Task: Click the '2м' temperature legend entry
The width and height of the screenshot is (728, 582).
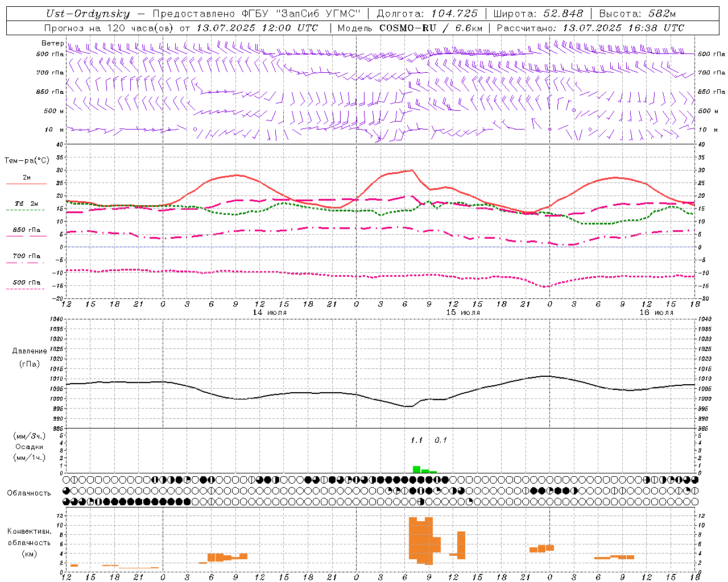Action: pyautogui.click(x=27, y=178)
